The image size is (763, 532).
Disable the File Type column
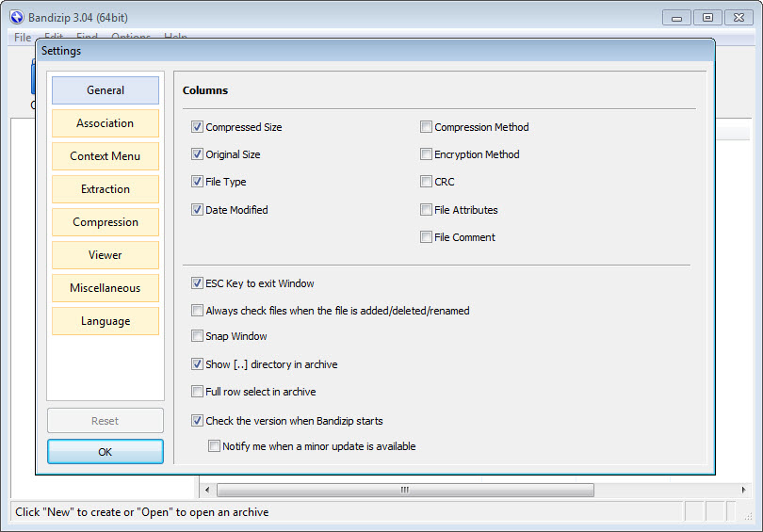197,182
